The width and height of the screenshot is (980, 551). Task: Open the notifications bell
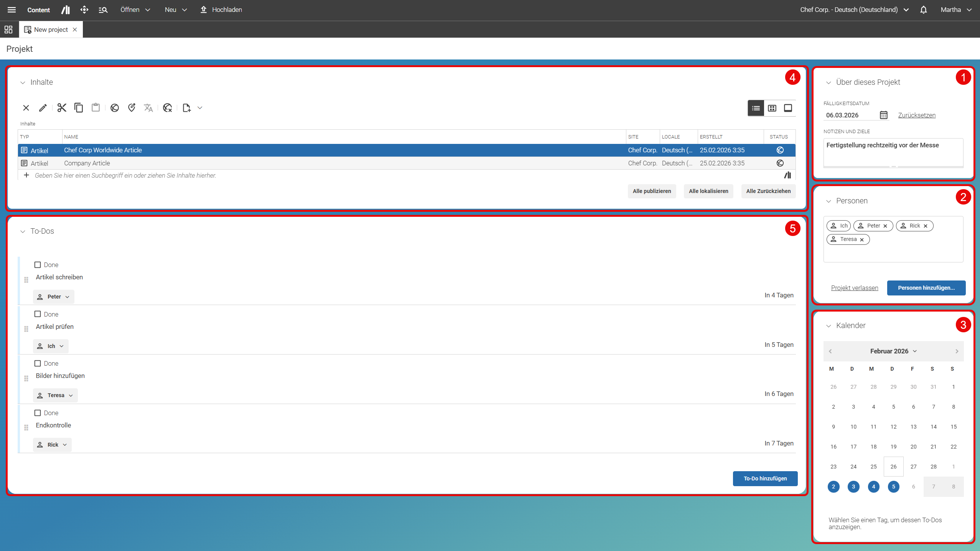tap(923, 10)
